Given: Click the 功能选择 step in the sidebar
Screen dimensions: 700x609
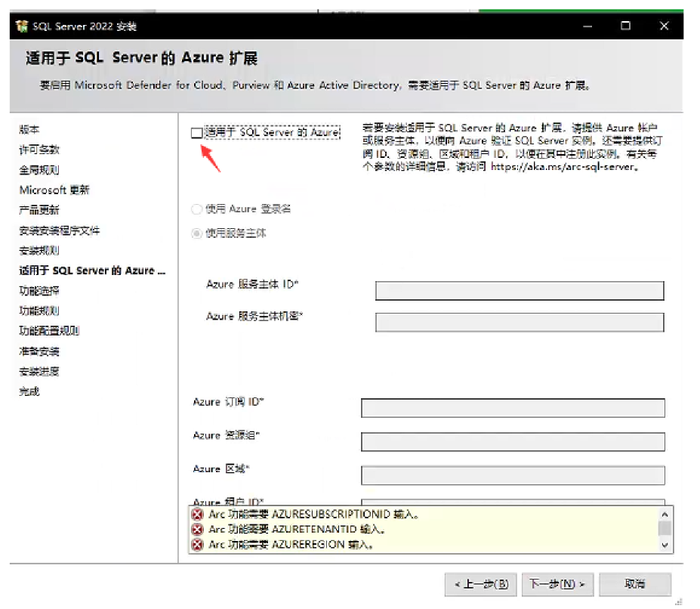Looking at the screenshot, I should pyautogui.click(x=39, y=291).
